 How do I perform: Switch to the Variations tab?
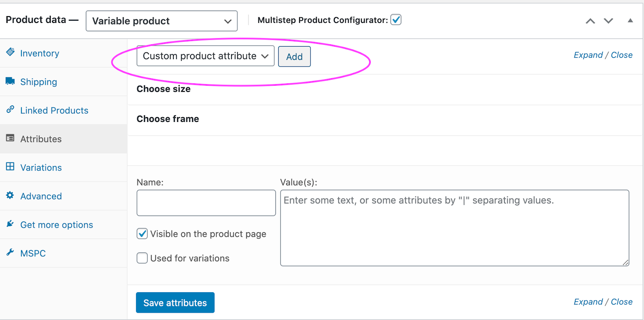[41, 167]
